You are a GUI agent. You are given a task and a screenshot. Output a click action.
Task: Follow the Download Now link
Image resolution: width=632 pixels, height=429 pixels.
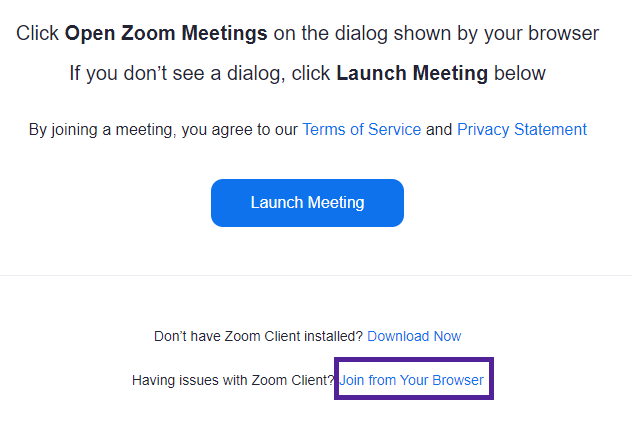click(x=414, y=337)
